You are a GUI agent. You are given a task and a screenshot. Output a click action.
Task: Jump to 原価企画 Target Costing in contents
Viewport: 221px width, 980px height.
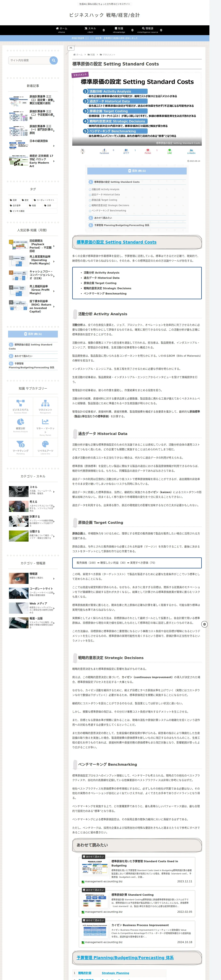104,200
